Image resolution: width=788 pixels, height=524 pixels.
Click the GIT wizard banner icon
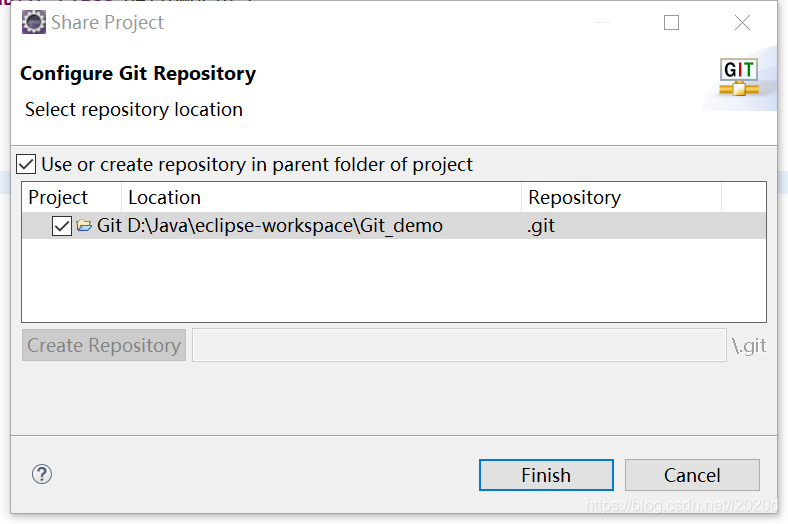pos(738,77)
